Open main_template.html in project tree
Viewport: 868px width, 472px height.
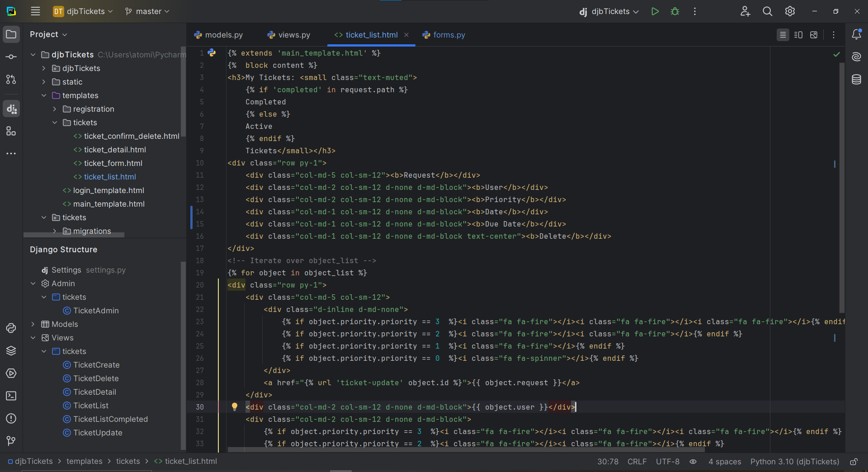tap(109, 204)
